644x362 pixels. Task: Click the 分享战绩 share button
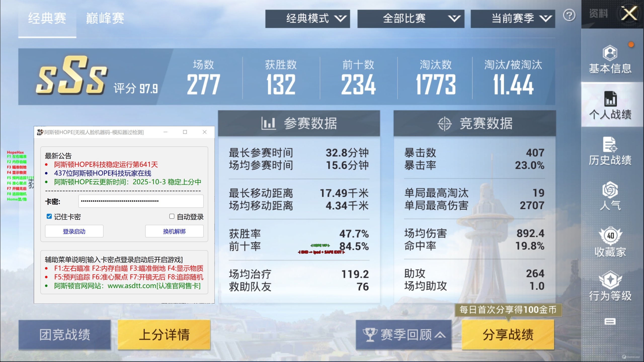click(x=508, y=335)
